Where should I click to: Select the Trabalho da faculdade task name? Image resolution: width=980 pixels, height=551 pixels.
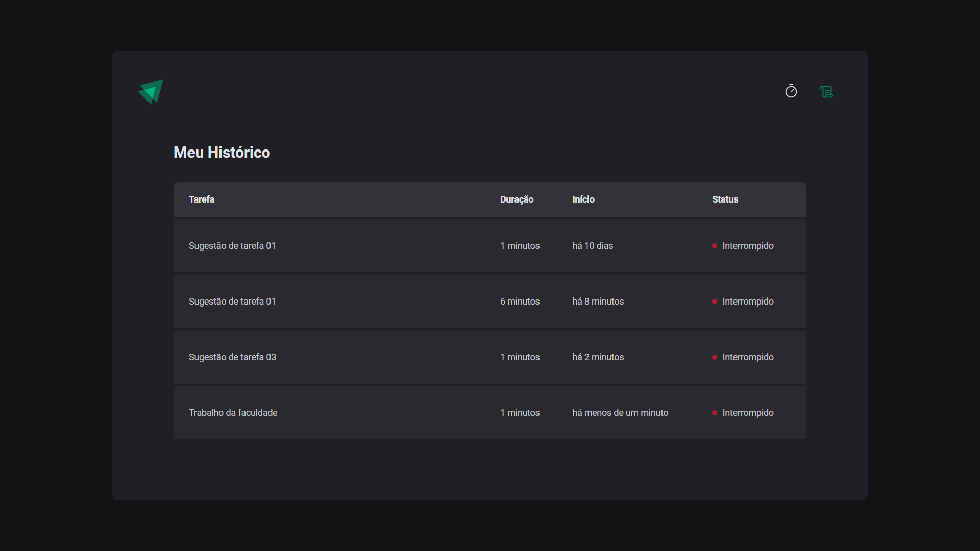pos(233,413)
